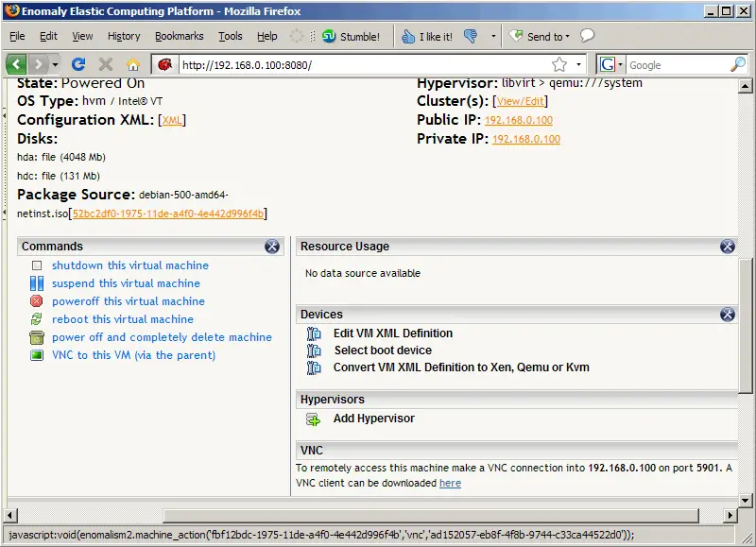The image size is (756, 547).
Task: Click the VNC monitor icon
Action: [37, 355]
